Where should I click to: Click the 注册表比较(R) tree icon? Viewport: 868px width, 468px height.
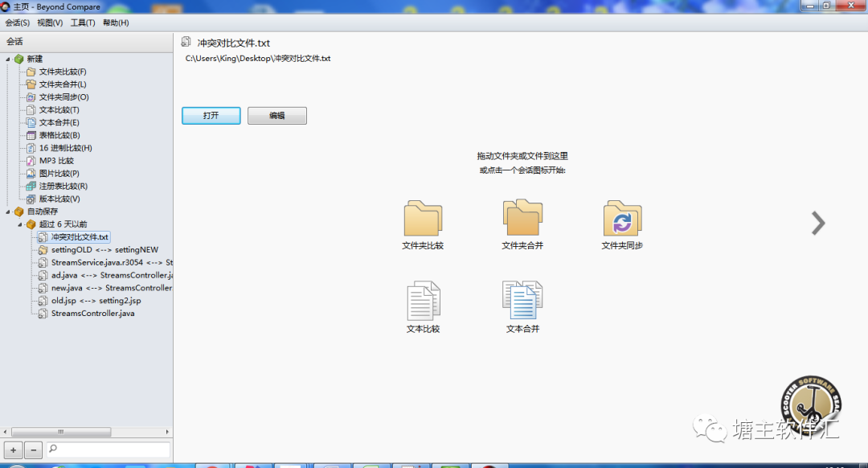[x=31, y=186]
